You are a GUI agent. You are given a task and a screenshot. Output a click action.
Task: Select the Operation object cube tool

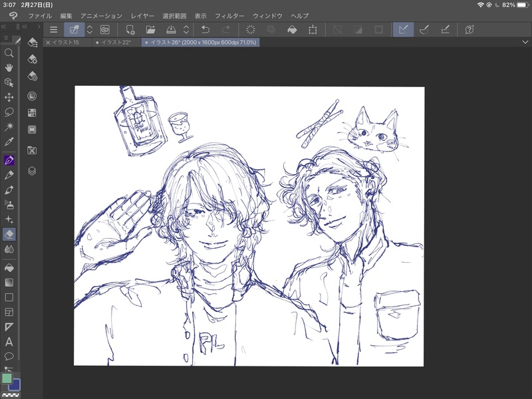(9, 82)
